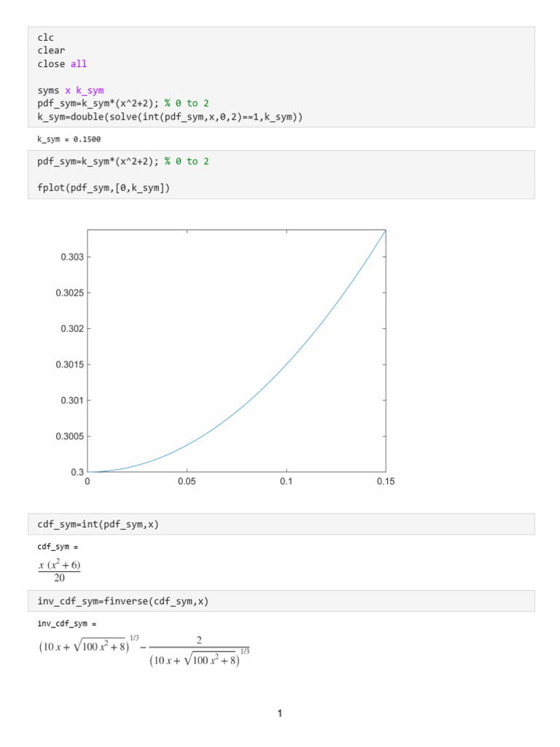Click y-axis tick label 0.3015
Image resolution: width=560 pixels, height=747 pixels.
(69, 365)
